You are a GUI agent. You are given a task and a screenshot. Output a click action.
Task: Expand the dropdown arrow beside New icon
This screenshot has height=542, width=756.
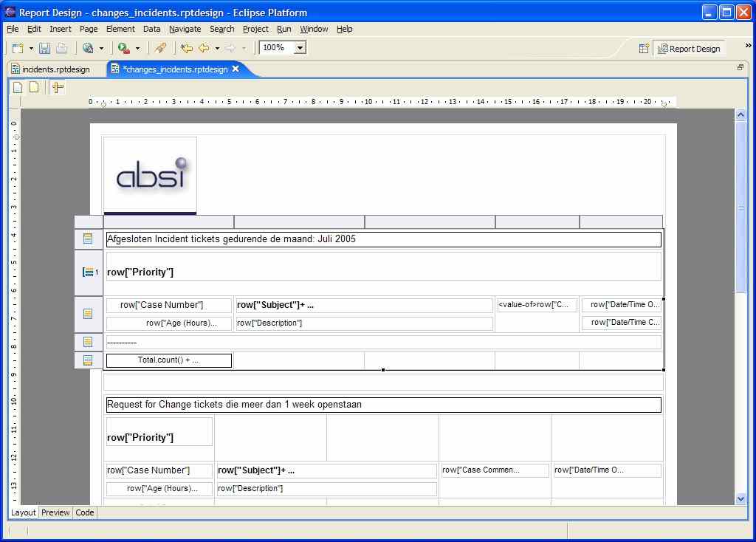tap(31, 49)
